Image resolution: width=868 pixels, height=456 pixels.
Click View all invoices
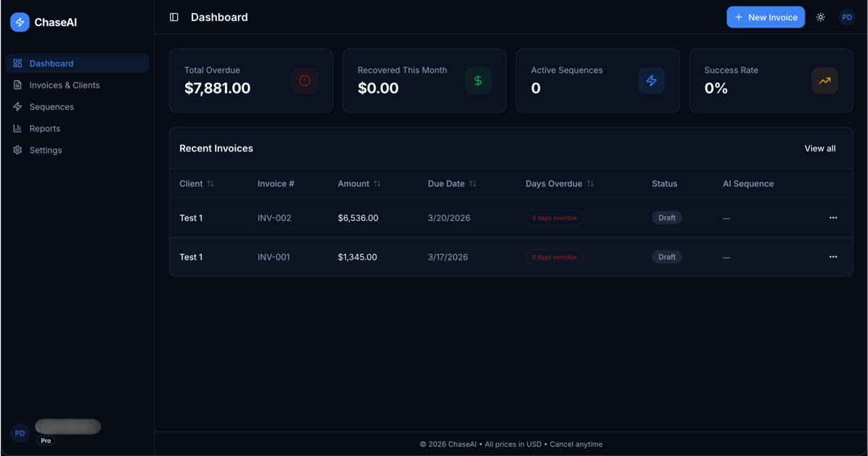click(820, 148)
